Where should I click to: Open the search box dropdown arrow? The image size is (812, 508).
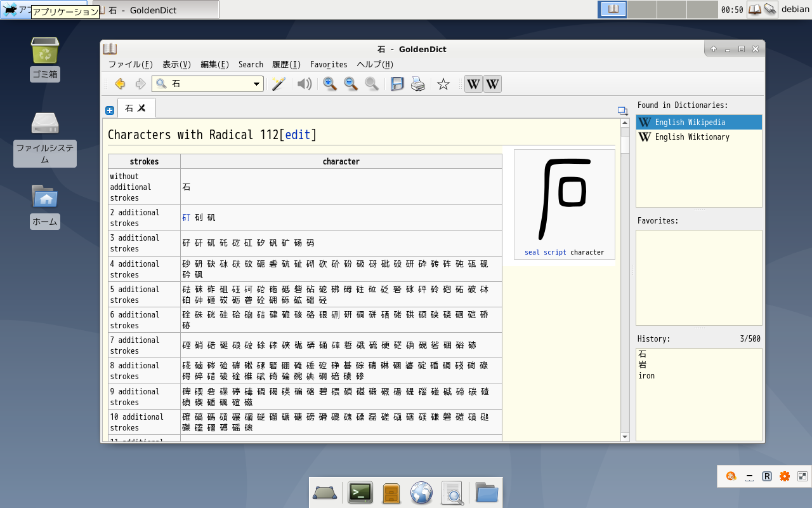tap(257, 84)
